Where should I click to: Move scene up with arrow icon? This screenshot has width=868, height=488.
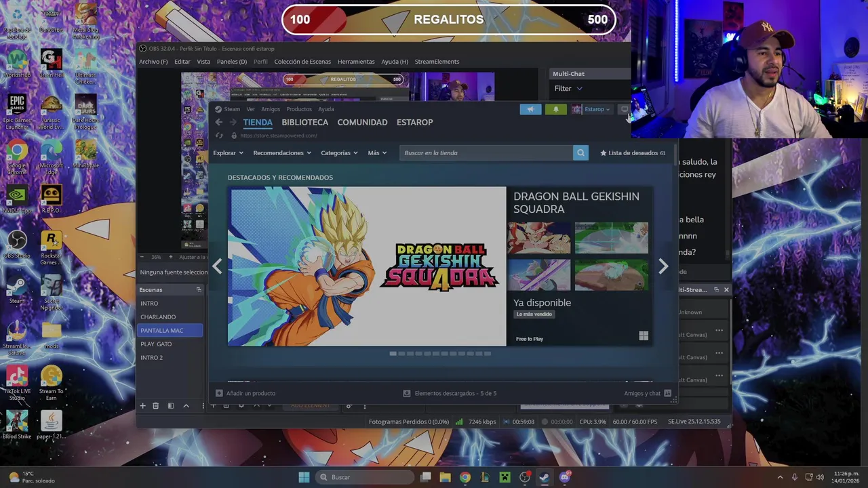click(x=186, y=406)
